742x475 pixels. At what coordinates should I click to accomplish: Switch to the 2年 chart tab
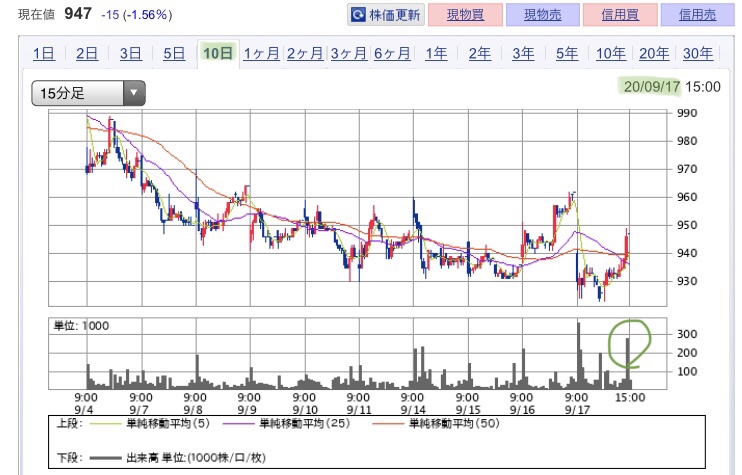coord(479,53)
